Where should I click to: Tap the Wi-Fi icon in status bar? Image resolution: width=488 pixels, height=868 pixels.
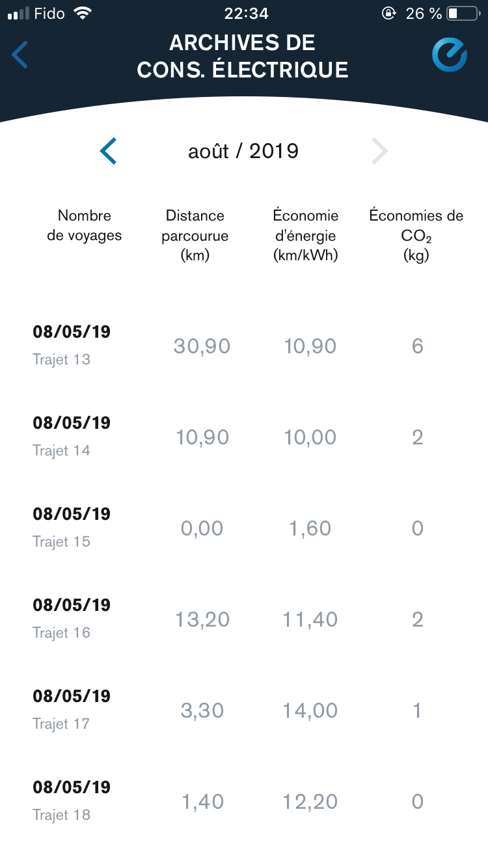(x=83, y=13)
